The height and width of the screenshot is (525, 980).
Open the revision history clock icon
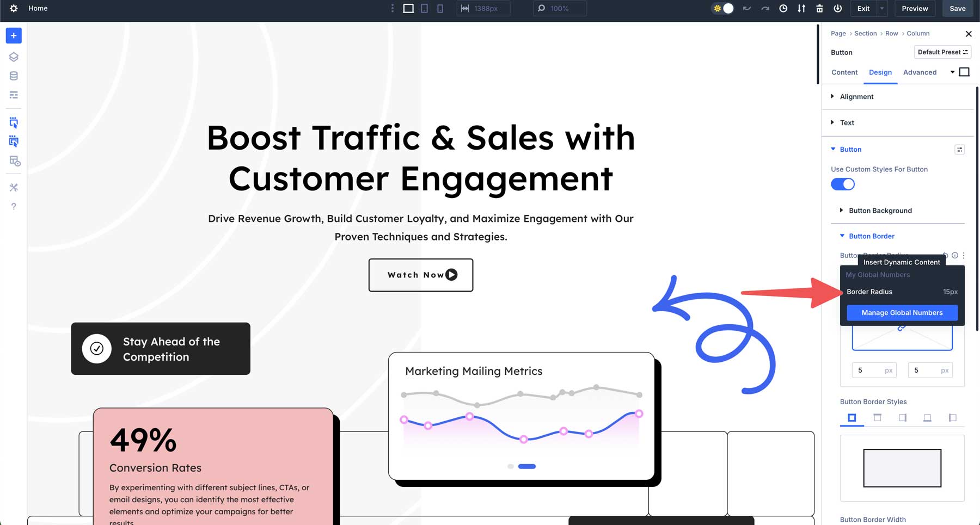click(x=783, y=8)
